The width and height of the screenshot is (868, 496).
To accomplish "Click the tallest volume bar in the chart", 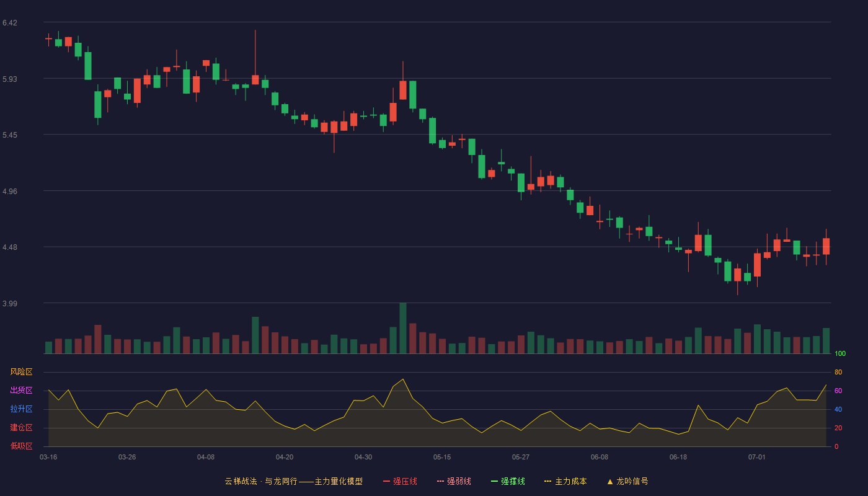I will (403, 328).
